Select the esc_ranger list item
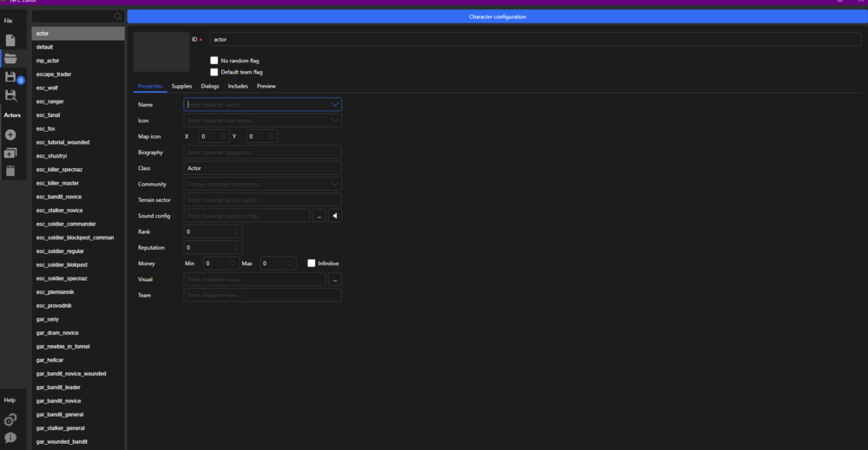 click(x=78, y=101)
